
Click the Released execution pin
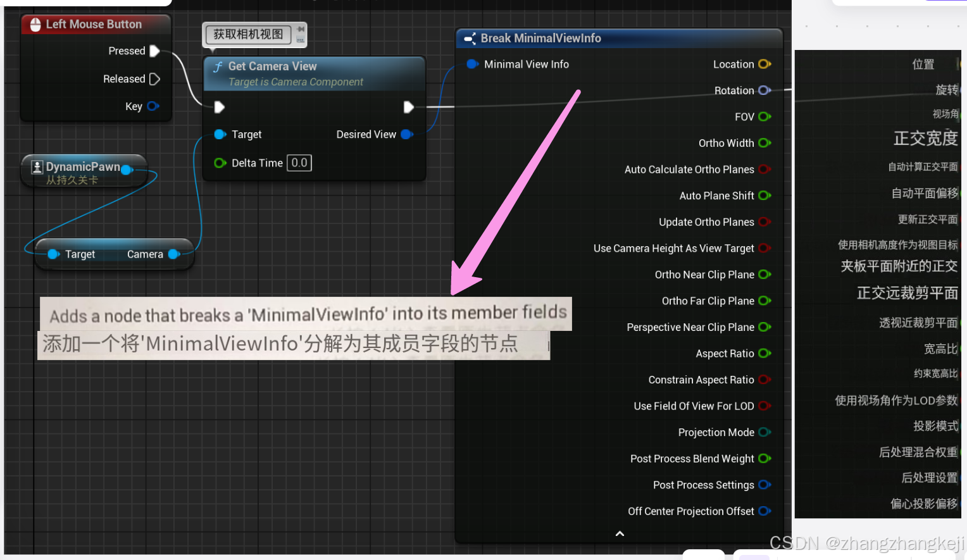coord(154,79)
